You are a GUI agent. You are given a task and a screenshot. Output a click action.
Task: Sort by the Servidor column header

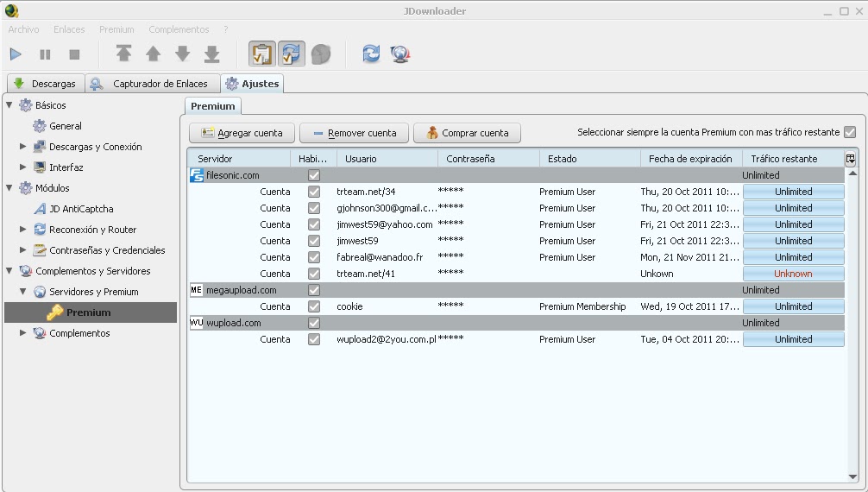tap(239, 159)
